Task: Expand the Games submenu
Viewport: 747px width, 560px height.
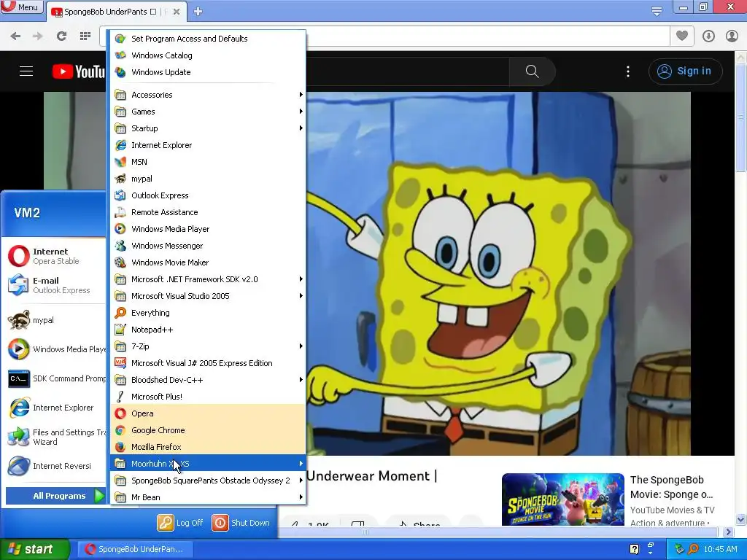Action: (208, 112)
